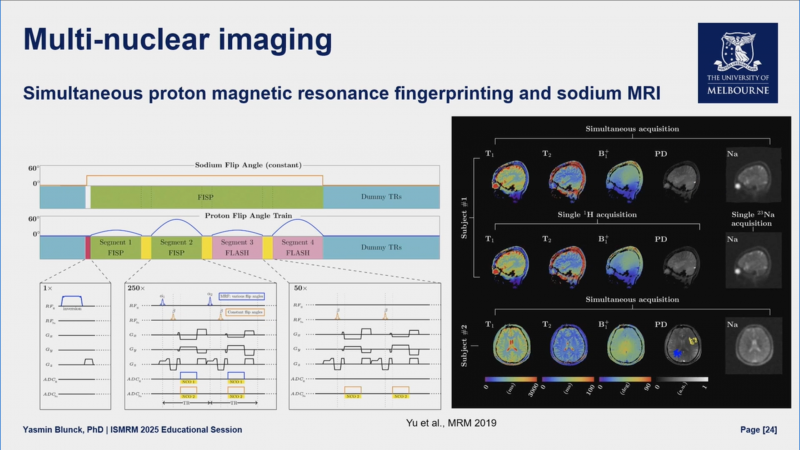Click the "Page [24]" number

click(x=759, y=430)
